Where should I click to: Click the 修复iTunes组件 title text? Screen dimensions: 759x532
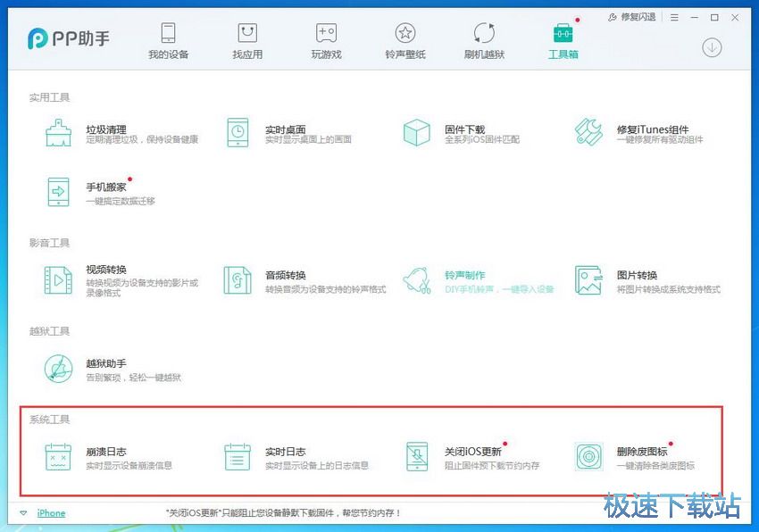653,129
